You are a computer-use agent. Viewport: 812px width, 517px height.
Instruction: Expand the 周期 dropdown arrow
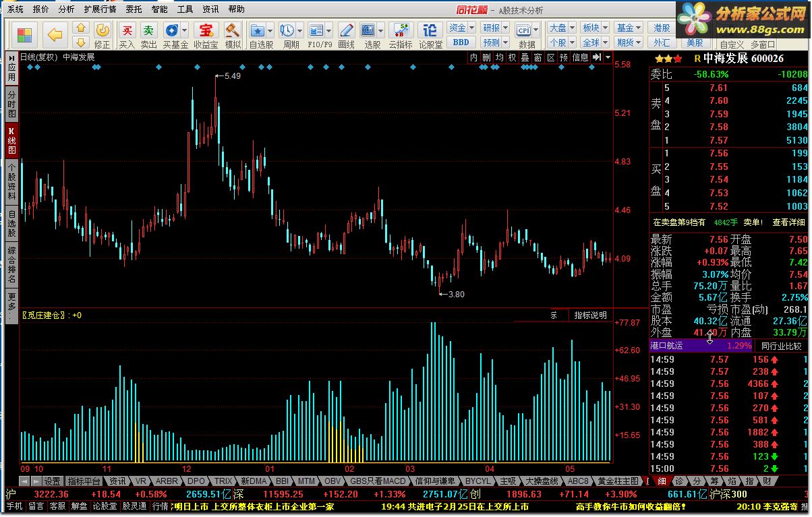click(x=299, y=30)
